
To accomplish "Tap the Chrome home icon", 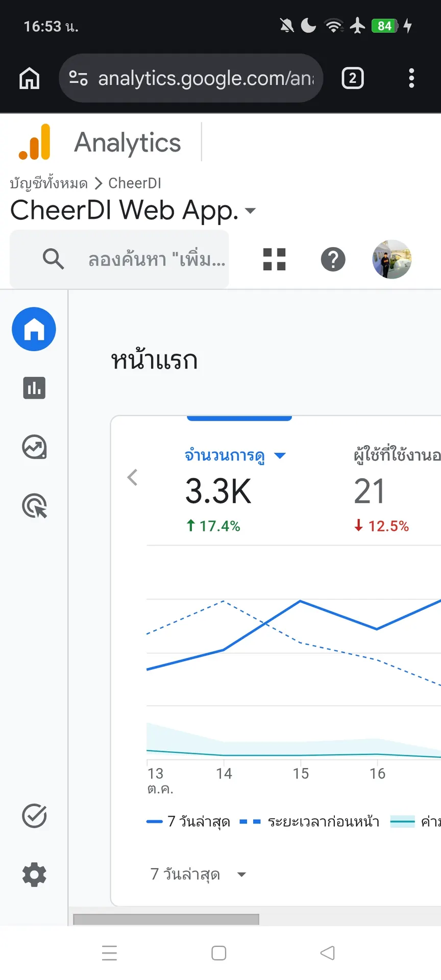I will point(29,79).
